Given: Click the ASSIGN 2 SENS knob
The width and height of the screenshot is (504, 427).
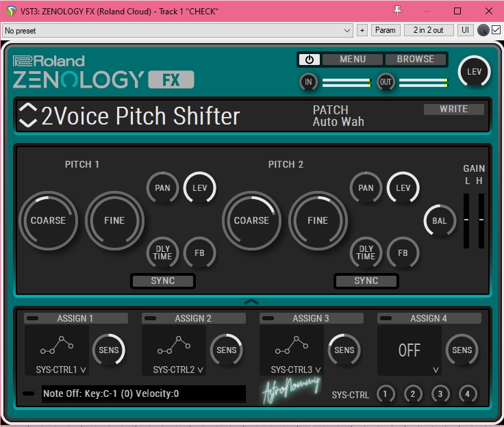Looking at the screenshot, I should 226,350.
